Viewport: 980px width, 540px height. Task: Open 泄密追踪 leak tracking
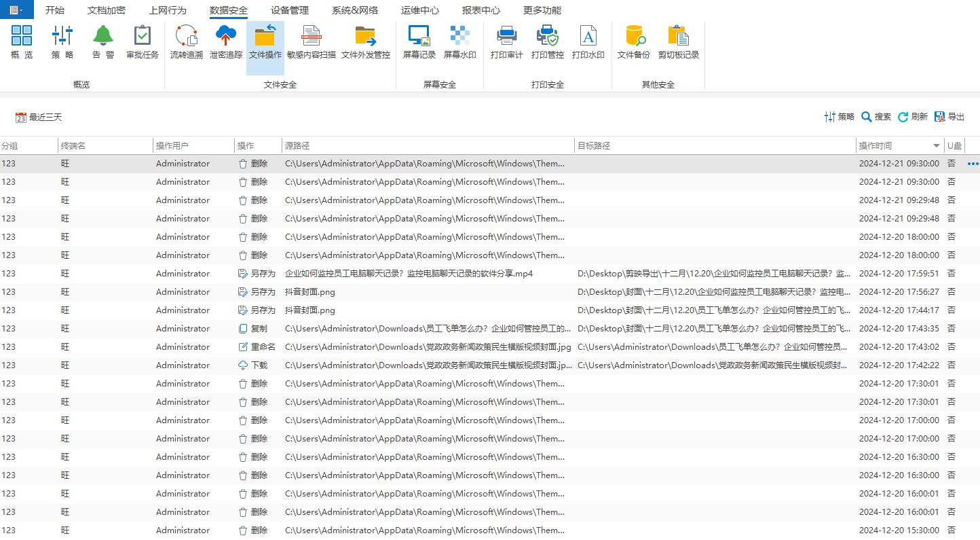click(x=225, y=42)
